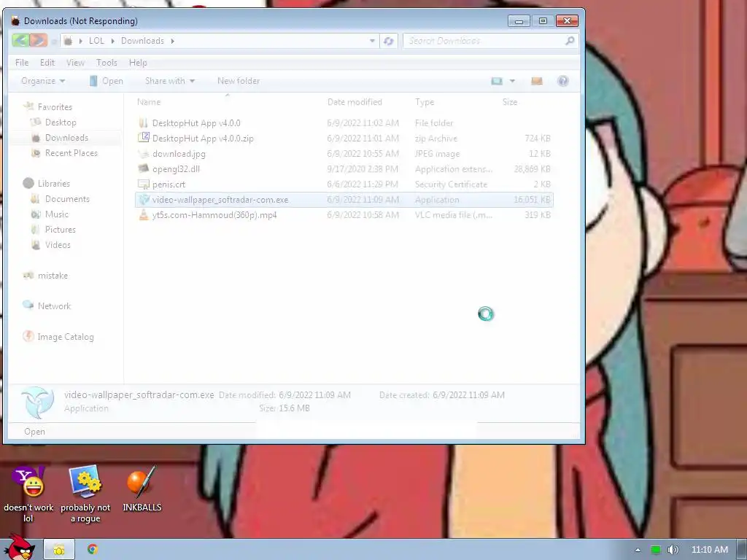Image resolution: width=747 pixels, height=560 pixels.
Task: Click the Explorer taskbar button
Action: point(59,550)
